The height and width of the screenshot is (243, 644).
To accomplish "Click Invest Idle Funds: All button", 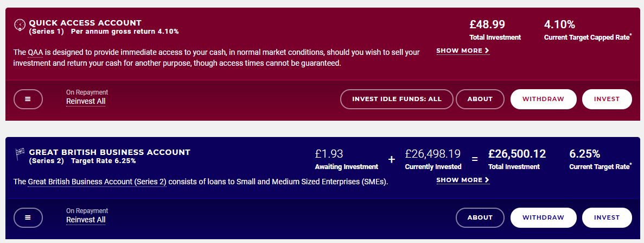I will tap(397, 99).
